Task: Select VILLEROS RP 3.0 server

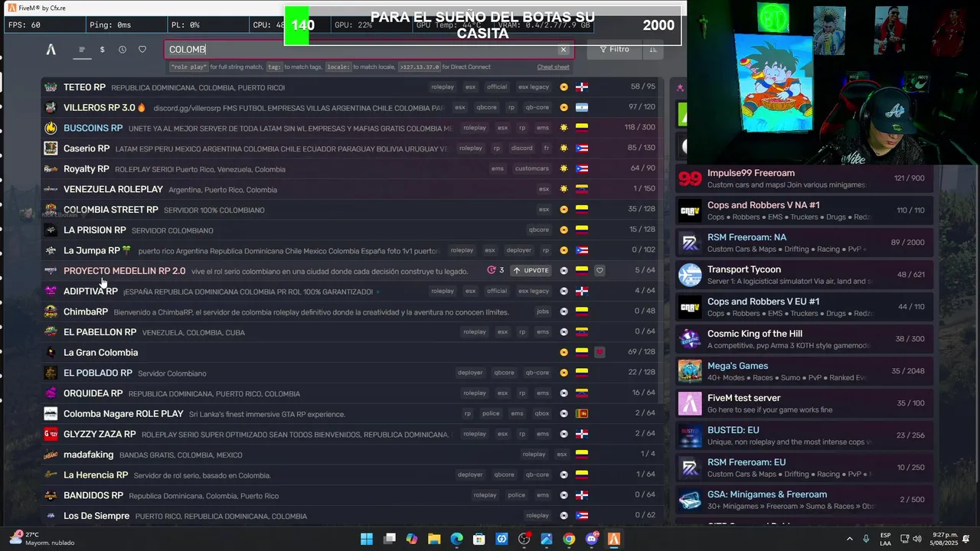Action: 352,108
